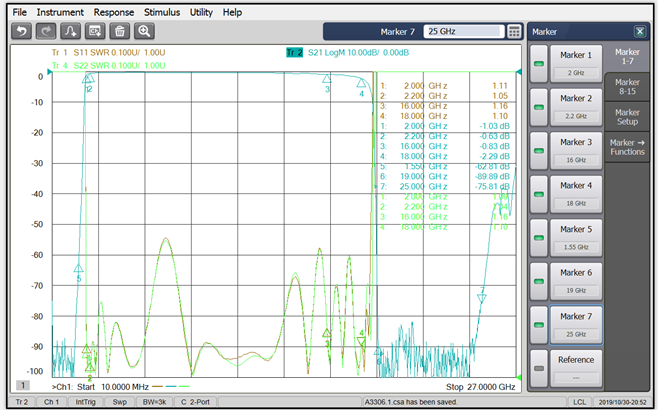The width and height of the screenshot is (659, 411).
Task: Close the Marker side panel
Action: (x=640, y=31)
